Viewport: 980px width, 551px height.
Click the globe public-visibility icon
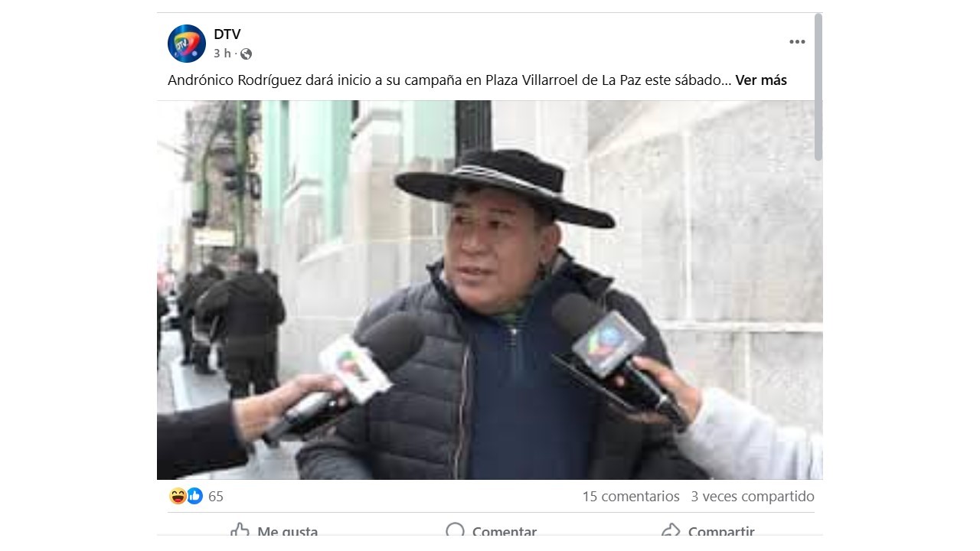[246, 54]
